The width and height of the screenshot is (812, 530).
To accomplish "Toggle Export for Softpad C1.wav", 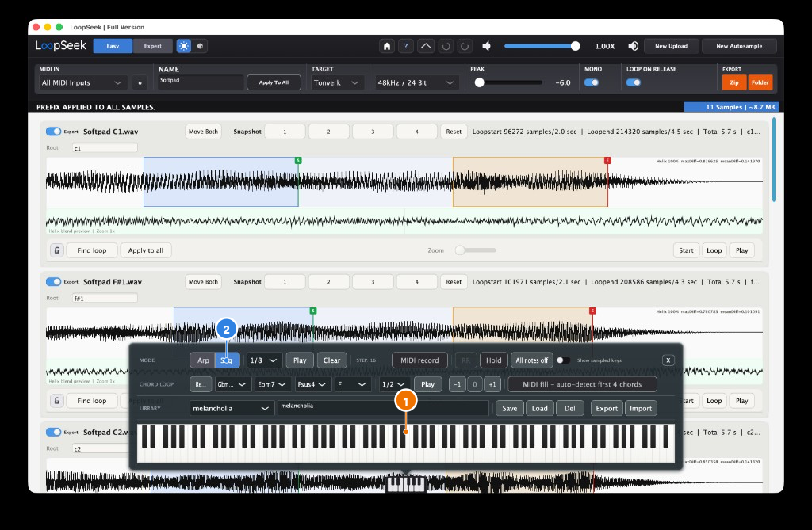I will [53, 132].
